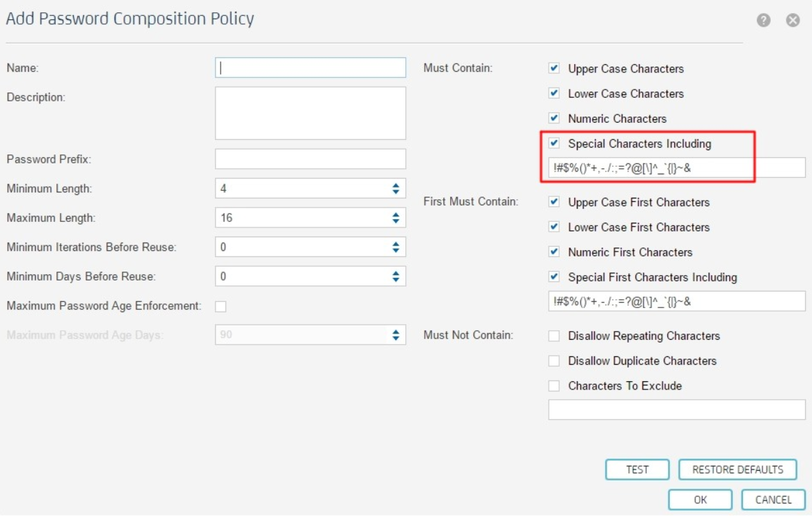Enable Maximum Password Age Enforcement
812x517 pixels.
(x=221, y=305)
